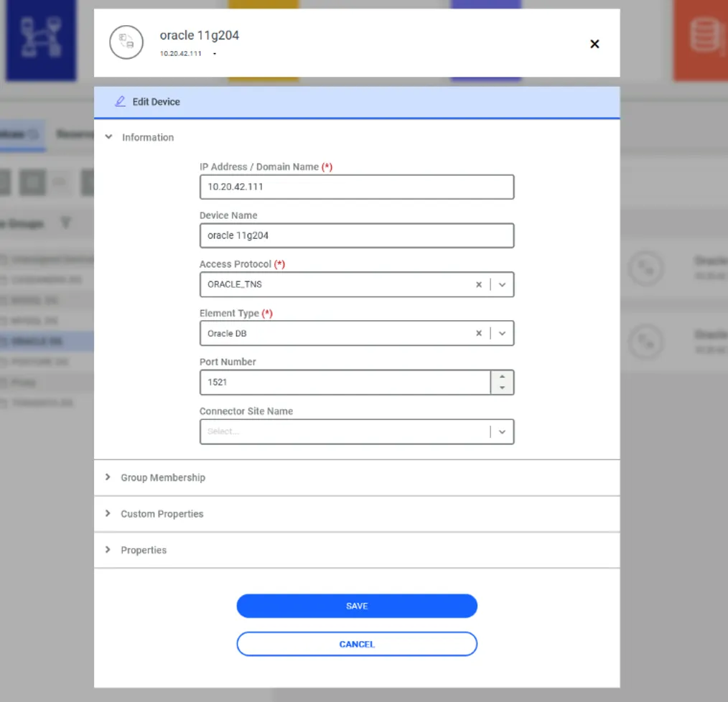Increase the Port Number with up arrow
This screenshot has height=702, width=728.
coord(502,377)
